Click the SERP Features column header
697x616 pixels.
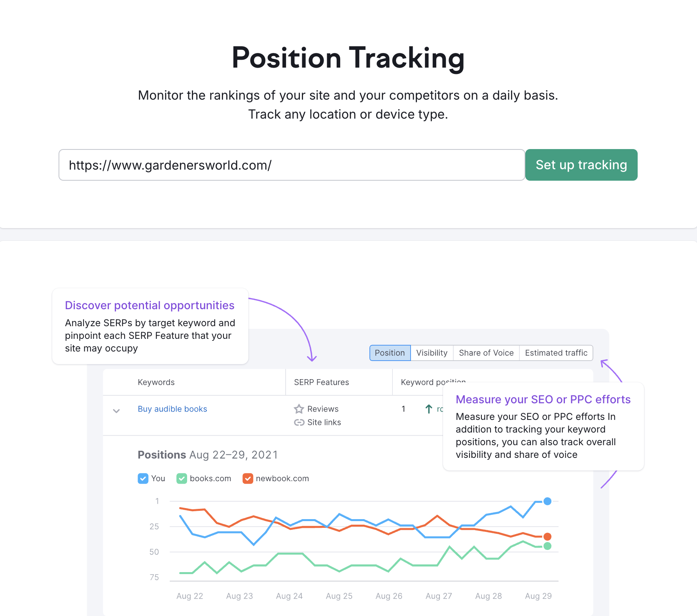pyautogui.click(x=321, y=382)
